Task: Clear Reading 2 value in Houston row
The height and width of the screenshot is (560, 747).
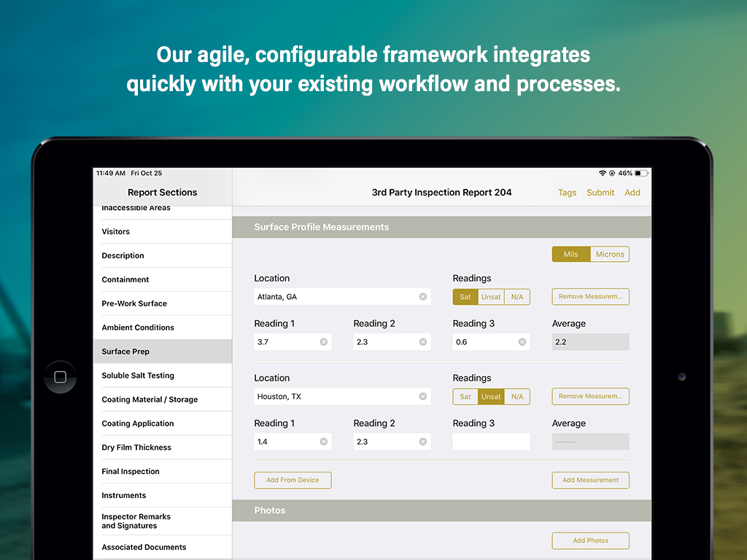Action: [422, 441]
